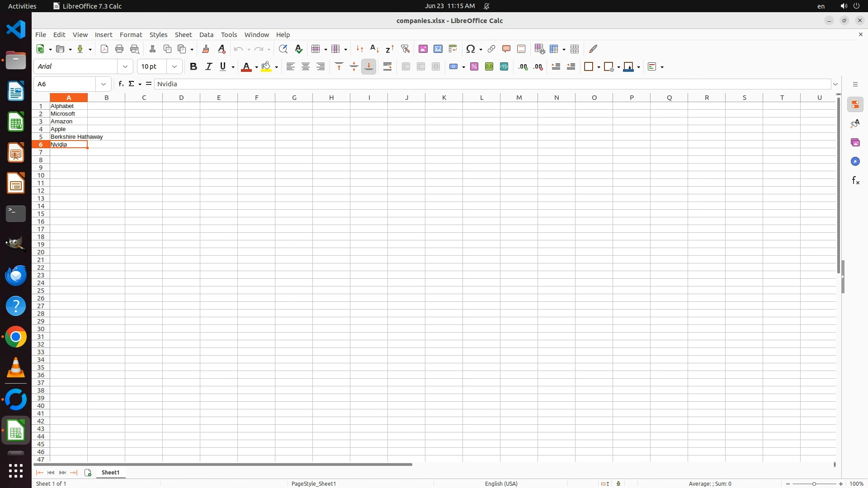This screenshot has width=868, height=488.
Task: Toggle Wrap Text button
Action: 387,67
